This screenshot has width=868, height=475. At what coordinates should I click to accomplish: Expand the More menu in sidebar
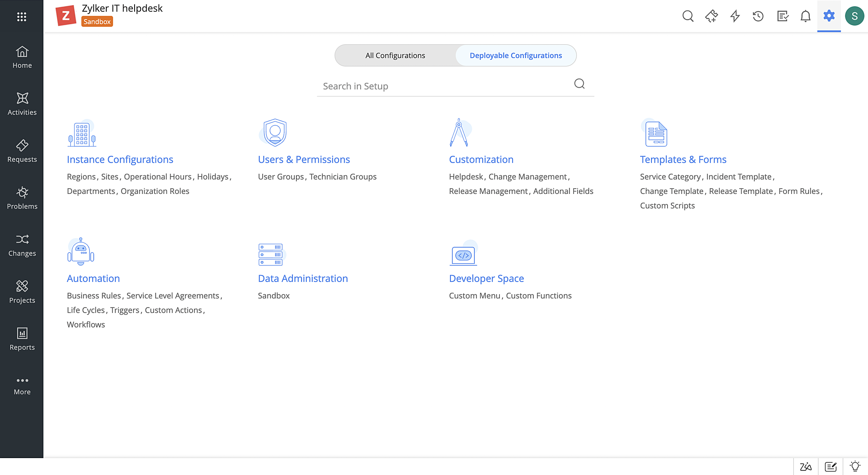coord(22,385)
